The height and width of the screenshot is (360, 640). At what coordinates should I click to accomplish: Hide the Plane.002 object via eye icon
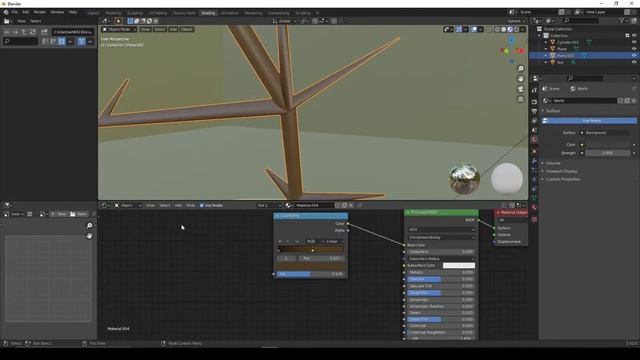coord(634,56)
